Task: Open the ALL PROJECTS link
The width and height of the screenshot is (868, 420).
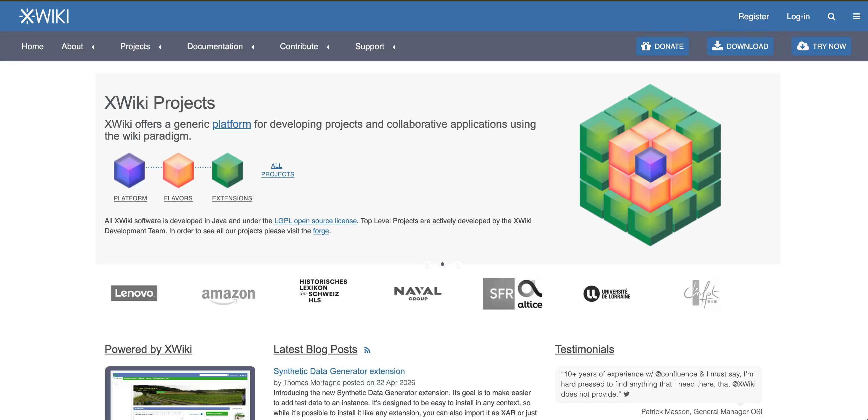Action: (278, 170)
